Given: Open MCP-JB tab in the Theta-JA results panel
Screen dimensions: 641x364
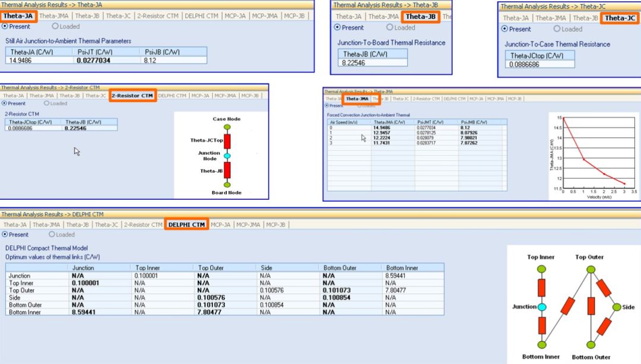Looking at the screenshot, I should pyautogui.click(x=293, y=16).
